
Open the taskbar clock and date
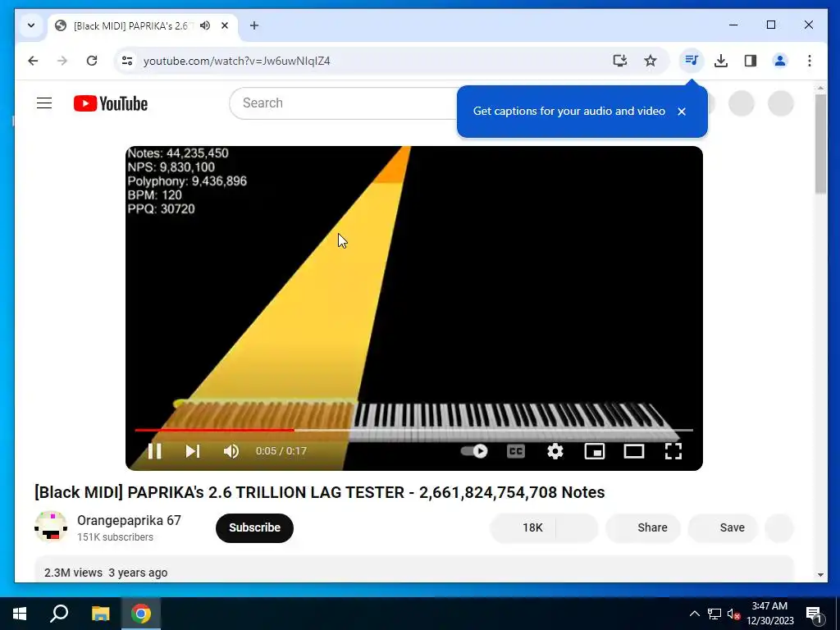(769, 614)
